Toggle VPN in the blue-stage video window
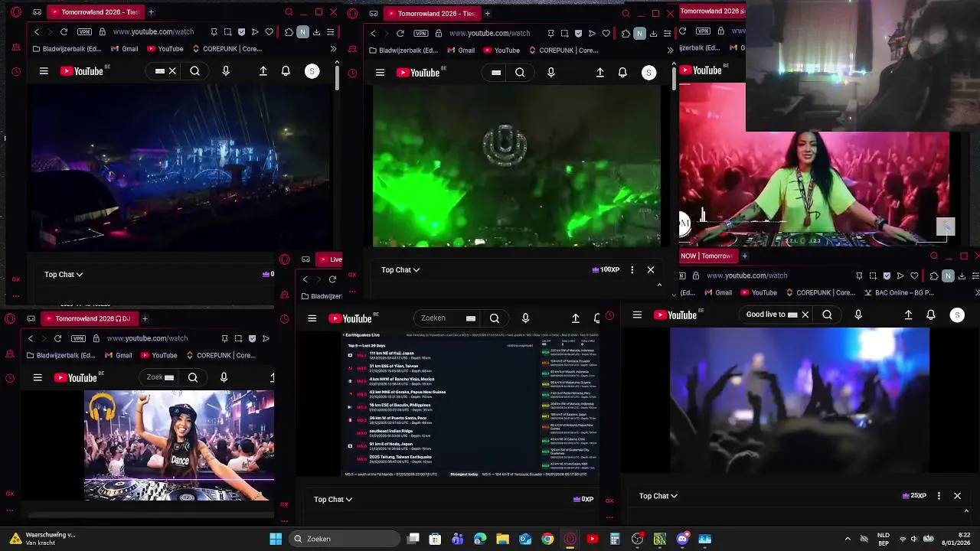Screen dimensions: 980x551 pyautogui.click(x=84, y=32)
